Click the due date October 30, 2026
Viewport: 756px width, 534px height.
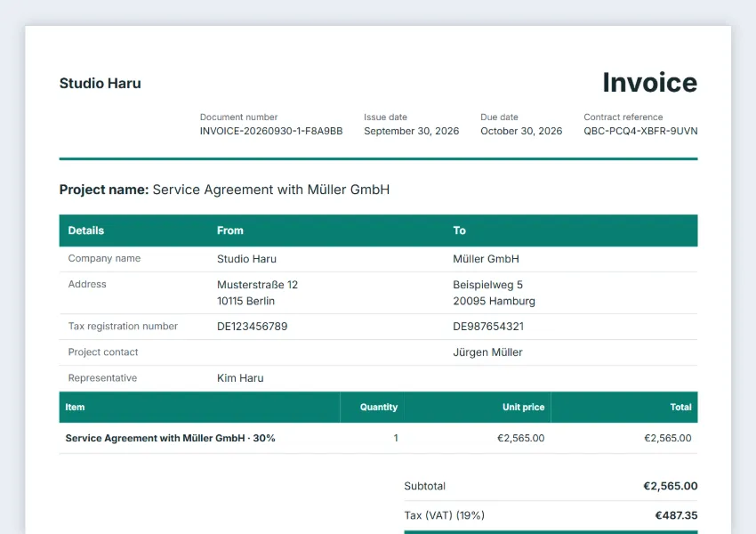521,131
